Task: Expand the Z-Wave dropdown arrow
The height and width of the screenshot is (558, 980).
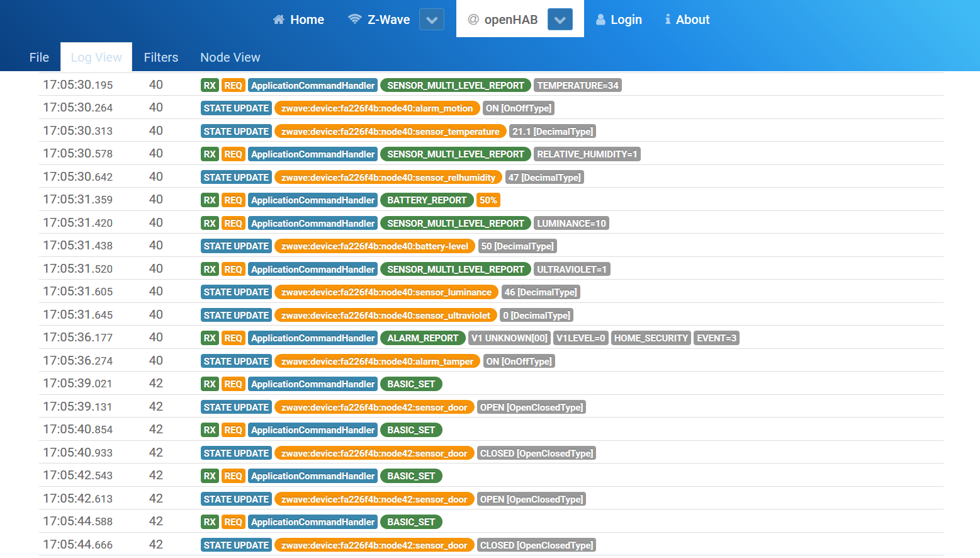Action: point(432,20)
